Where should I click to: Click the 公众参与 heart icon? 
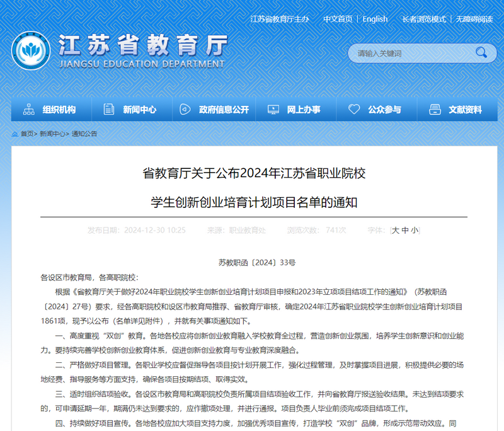tap(353, 108)
